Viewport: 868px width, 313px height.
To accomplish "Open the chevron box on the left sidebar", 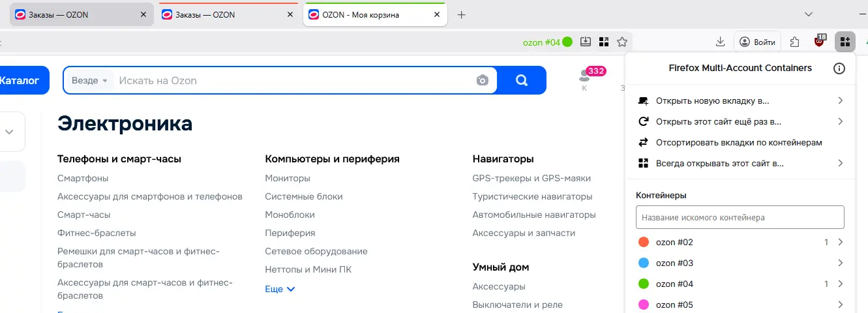I will coord(10,131).
